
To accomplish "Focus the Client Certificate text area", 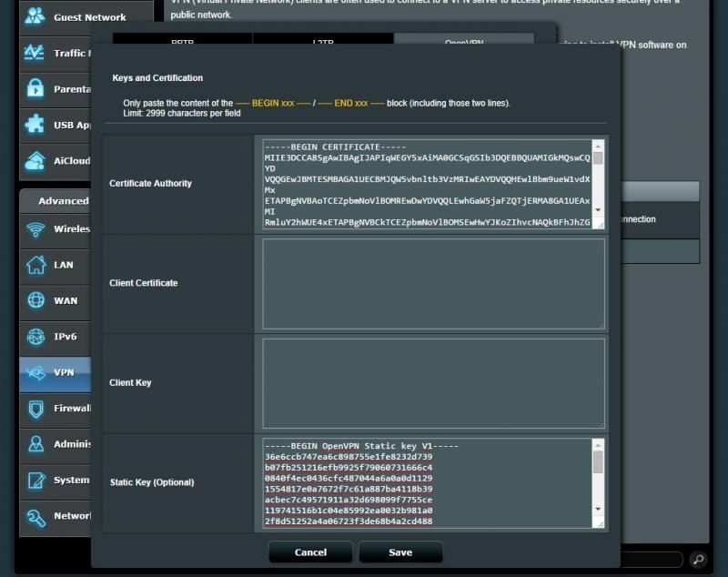I will (x=433, y=283).
